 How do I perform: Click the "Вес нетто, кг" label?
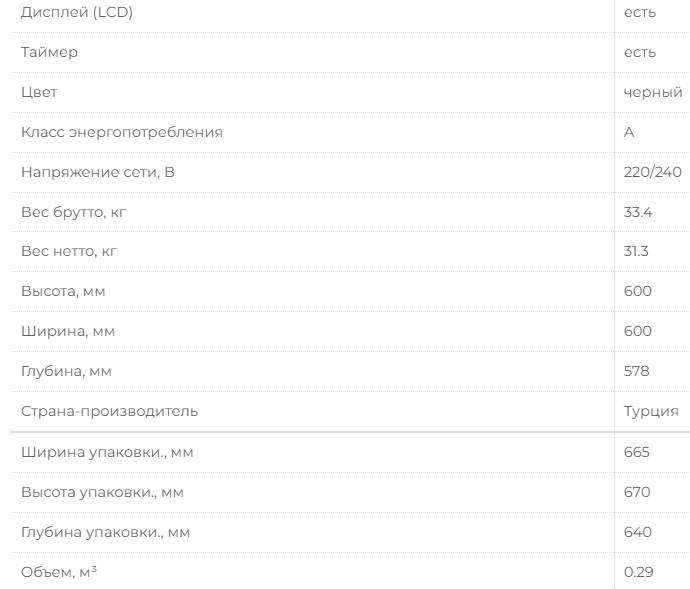tap(69, 251)
